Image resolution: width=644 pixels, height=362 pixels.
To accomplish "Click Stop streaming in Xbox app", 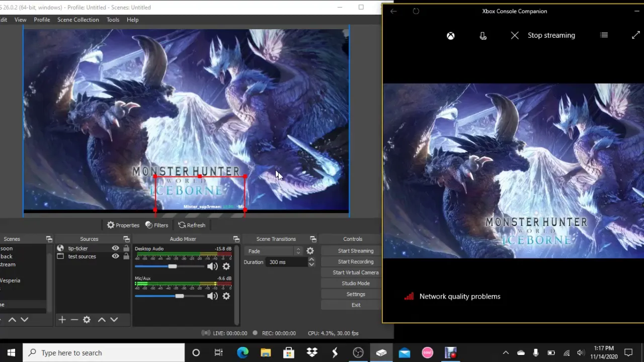I will [542, 35].
